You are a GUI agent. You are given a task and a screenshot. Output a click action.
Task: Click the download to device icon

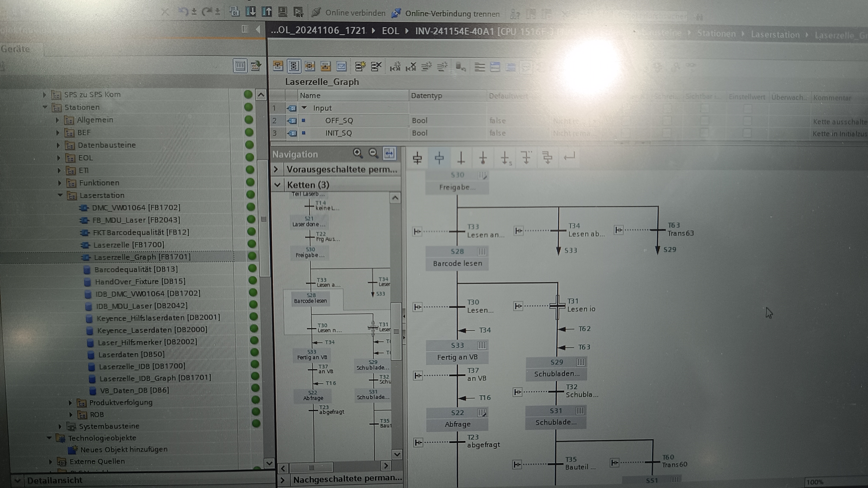click(251, 11)
